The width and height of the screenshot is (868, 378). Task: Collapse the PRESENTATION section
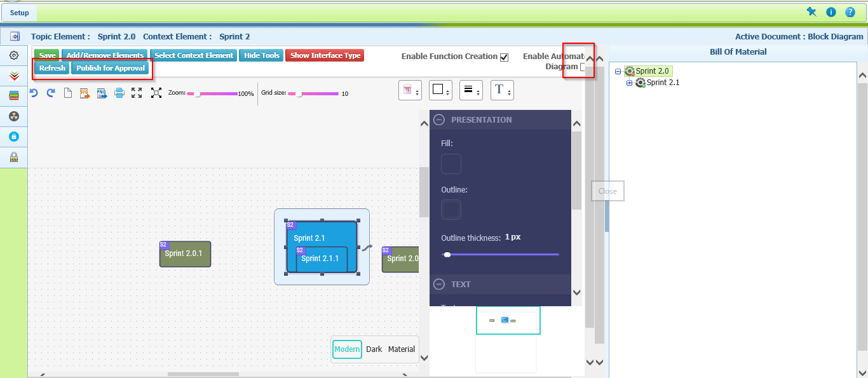(x=439, y=119)
